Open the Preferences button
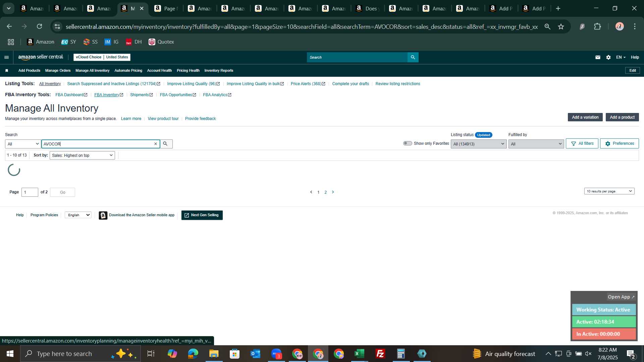The height and width of the screenshot is (362, 644). click(619, 143)
